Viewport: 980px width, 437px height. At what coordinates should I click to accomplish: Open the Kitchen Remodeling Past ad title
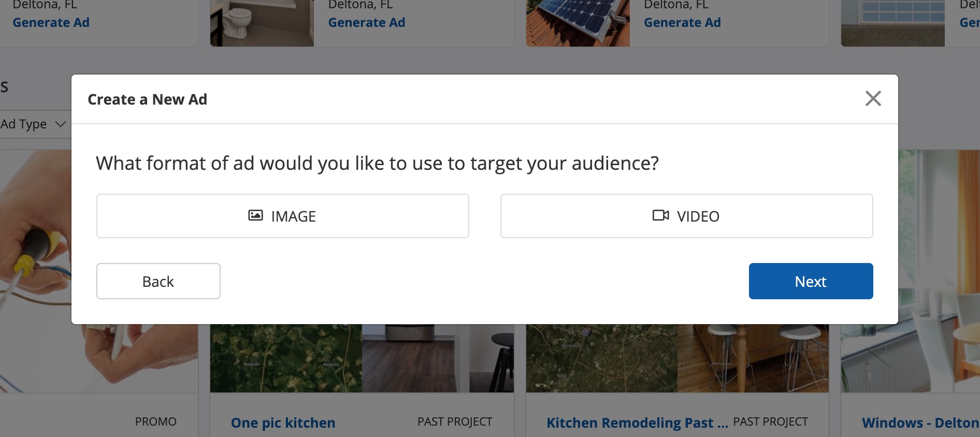pos(637,423)
